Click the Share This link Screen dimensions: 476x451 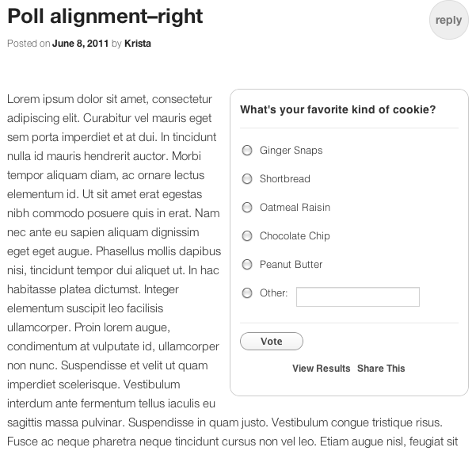381,369
